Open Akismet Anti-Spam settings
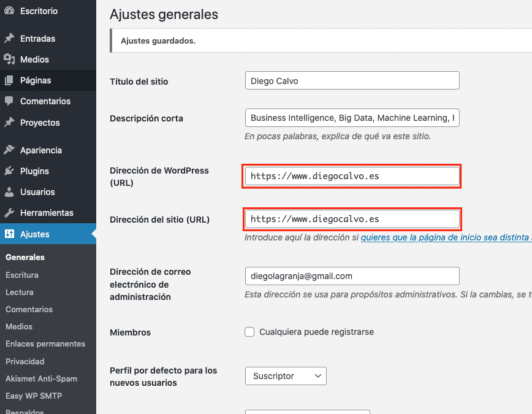The image size is (532, 414). pos(41,378)
